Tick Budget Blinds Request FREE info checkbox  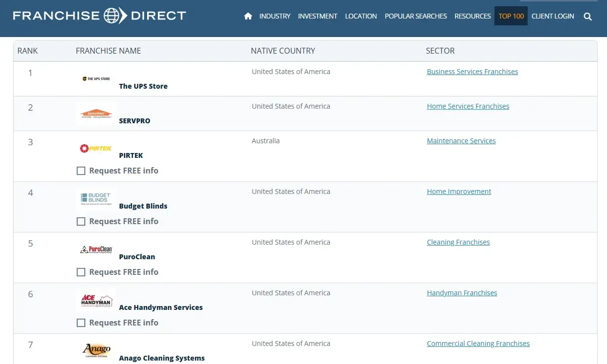[x=81, y=222]
